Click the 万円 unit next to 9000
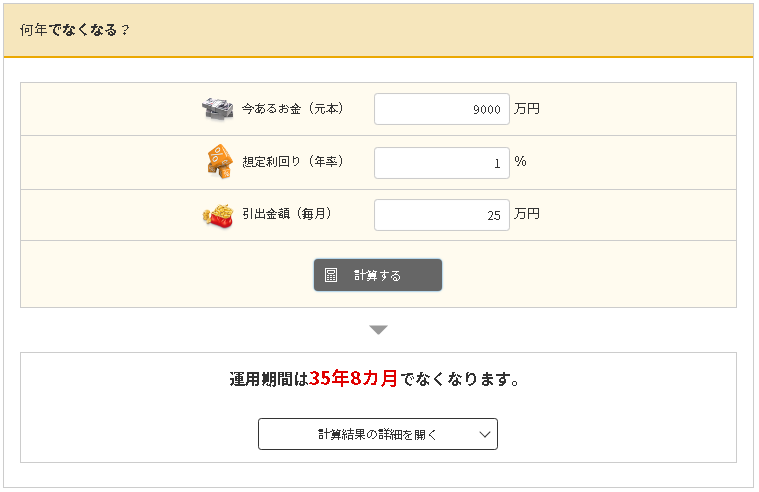Viewport: 759px width, 492px height. (527, 109)
